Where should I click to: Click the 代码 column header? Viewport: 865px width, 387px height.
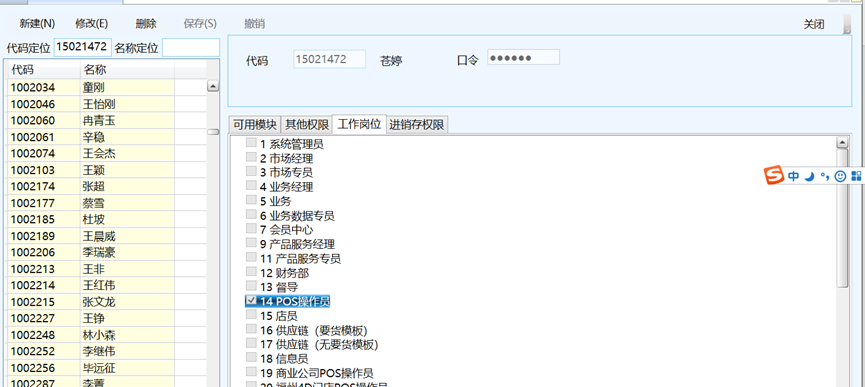click(43, 70)
